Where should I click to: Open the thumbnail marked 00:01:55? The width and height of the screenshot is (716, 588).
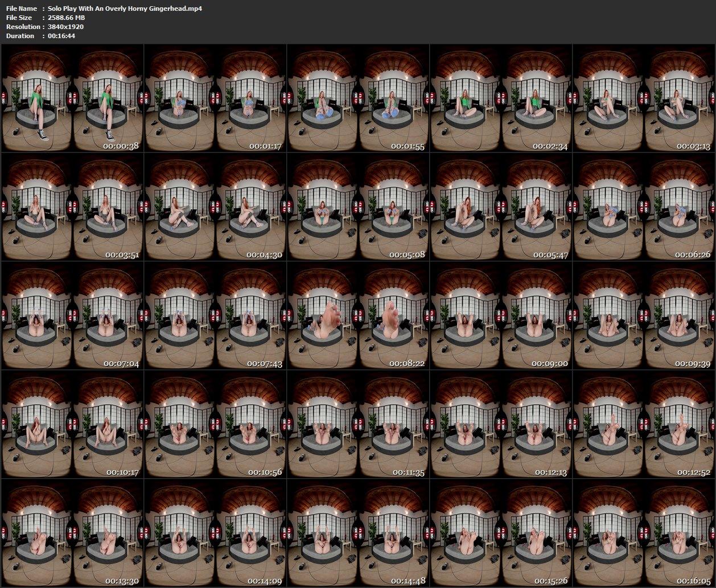(x=358, y=98)
